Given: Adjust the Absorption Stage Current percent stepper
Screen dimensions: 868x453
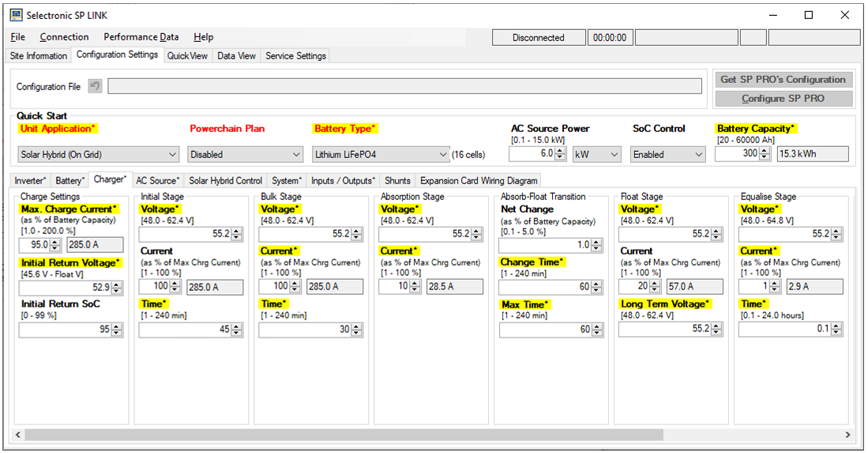Looking at the screenshot, I should (x=415, y=286).
